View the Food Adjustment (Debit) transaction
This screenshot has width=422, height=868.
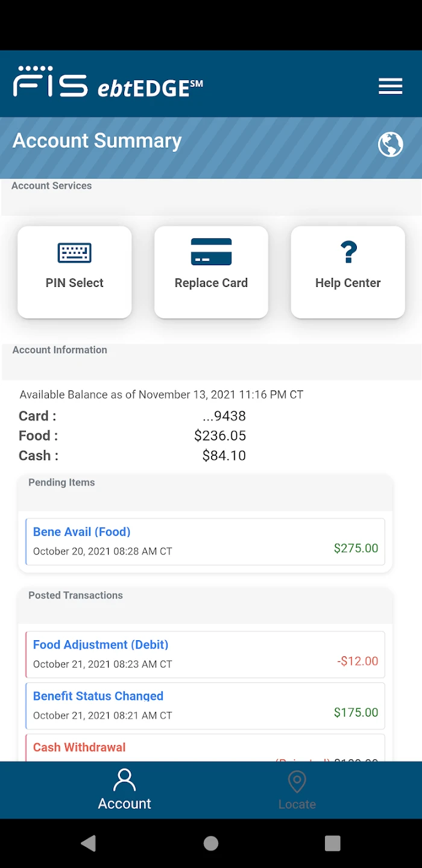[x=205, y=654]
